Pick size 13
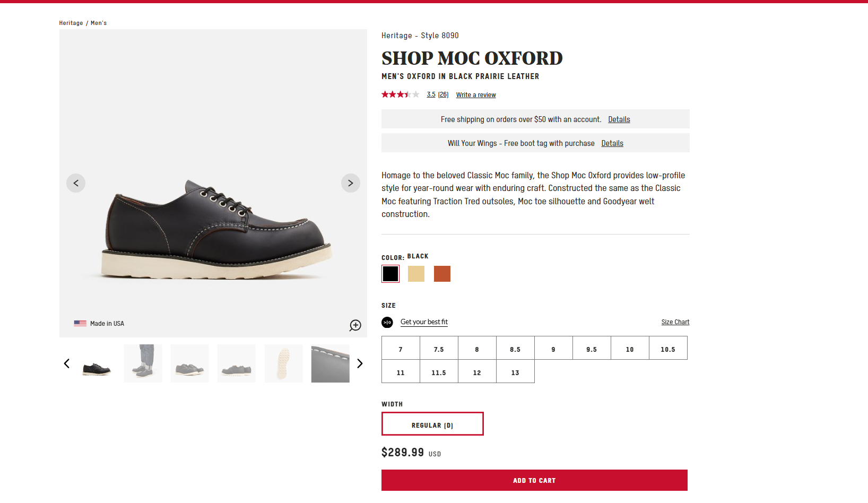Viewport: 868px width, 503px height. [x=515, y=371]
